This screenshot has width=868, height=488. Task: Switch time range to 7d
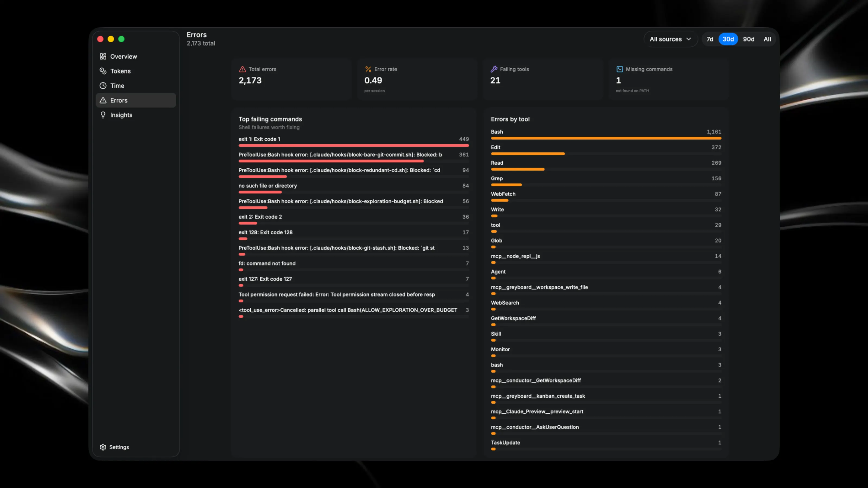pyautogui.click(x=710, y=39)
